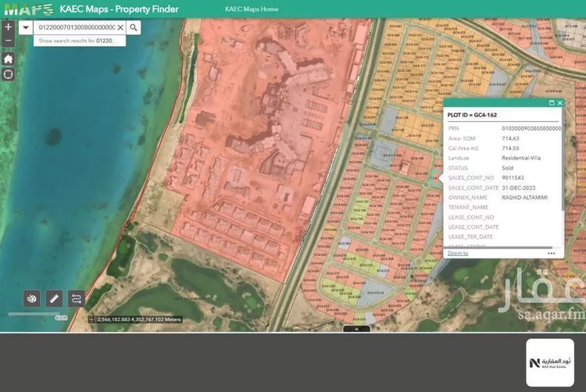Open the measurement ruler tool
The width and height of the screenshot is (586, 392).
point(54,298)
